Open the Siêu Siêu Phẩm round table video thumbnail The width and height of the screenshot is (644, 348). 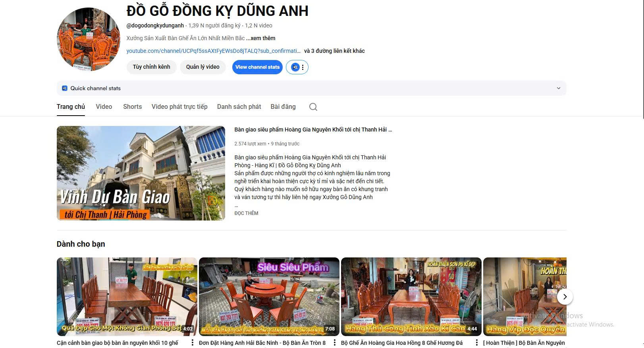click(x=269, y=296)
